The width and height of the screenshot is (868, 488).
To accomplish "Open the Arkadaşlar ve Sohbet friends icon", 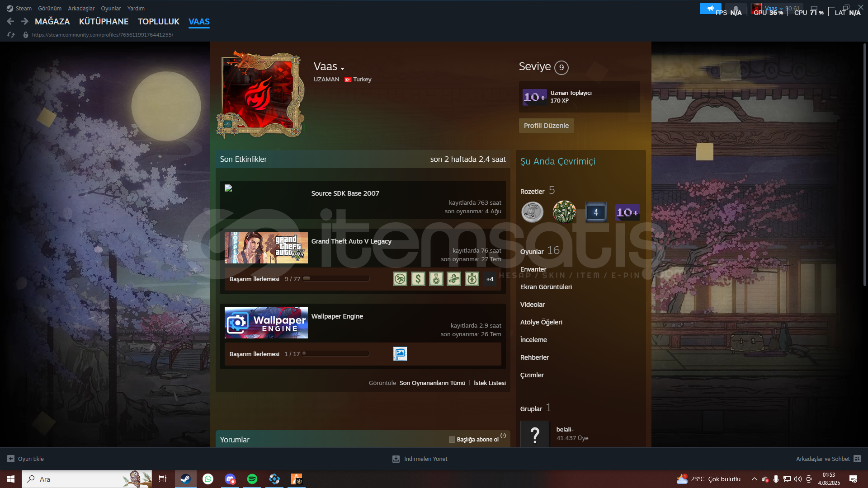I will [857, 459].
